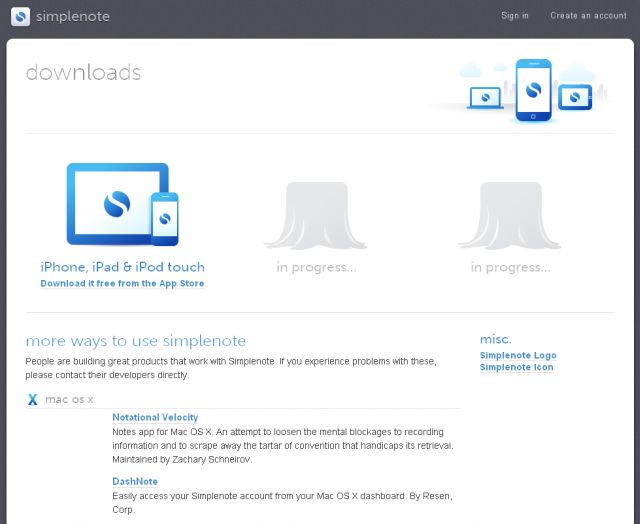Click Download it free from the App Store
This screenshot has height=524, width=640.
tap(122, 283)
